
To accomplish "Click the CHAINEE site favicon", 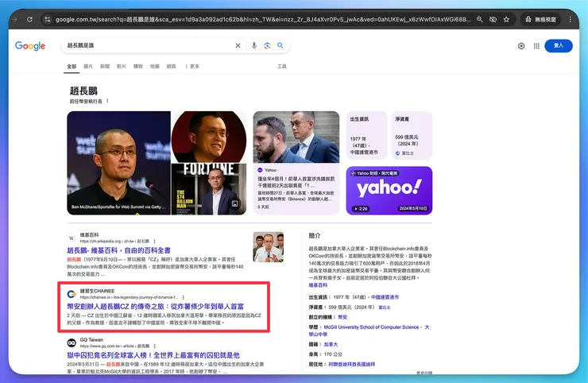I will click(72, 294).
